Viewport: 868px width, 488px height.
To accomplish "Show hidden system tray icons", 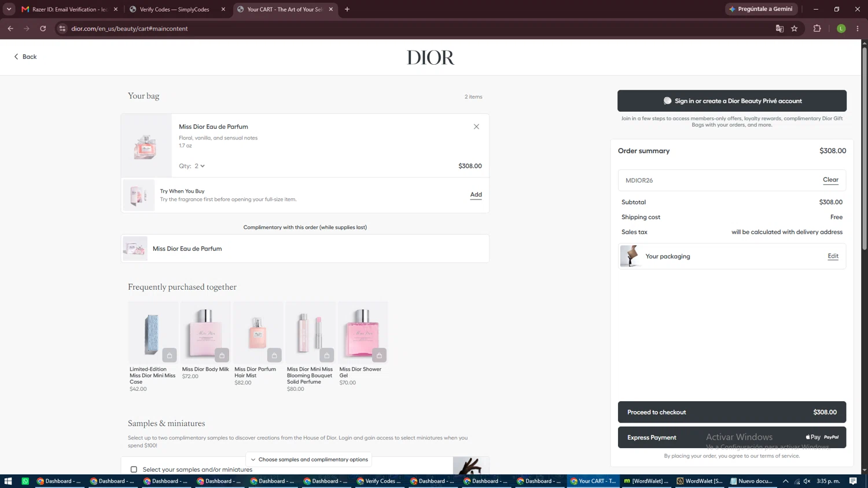I will pyautogui.click(x=785, y=481).
